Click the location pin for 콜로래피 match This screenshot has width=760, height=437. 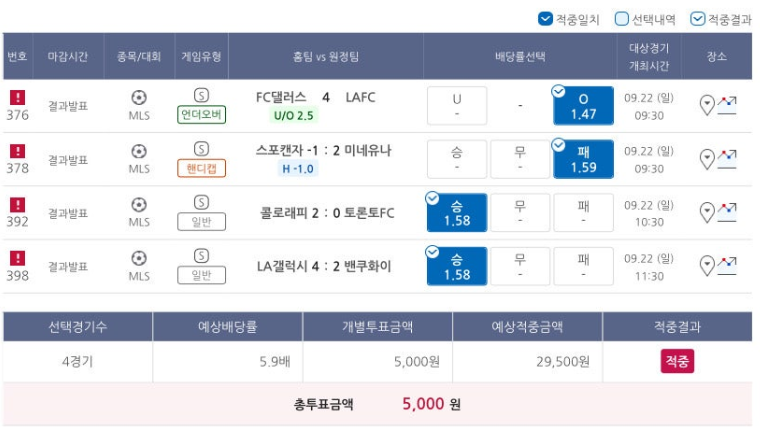[707, 212]
